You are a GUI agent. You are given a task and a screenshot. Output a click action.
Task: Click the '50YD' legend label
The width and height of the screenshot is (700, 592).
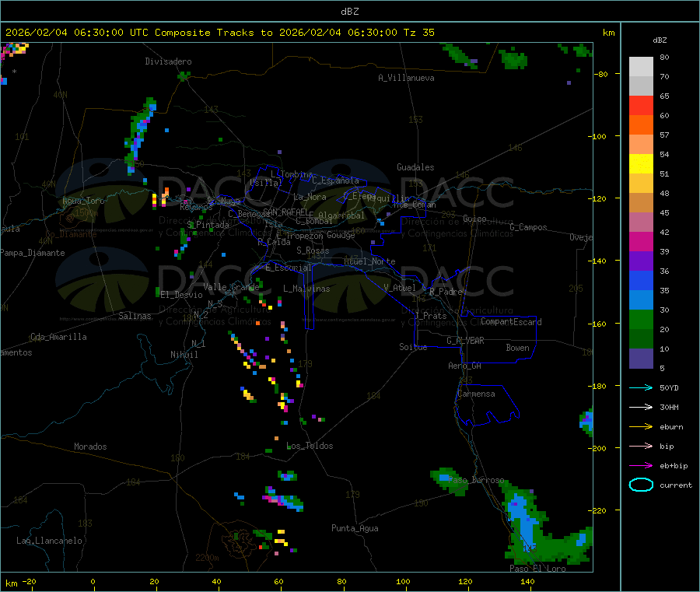click(669, 387)
